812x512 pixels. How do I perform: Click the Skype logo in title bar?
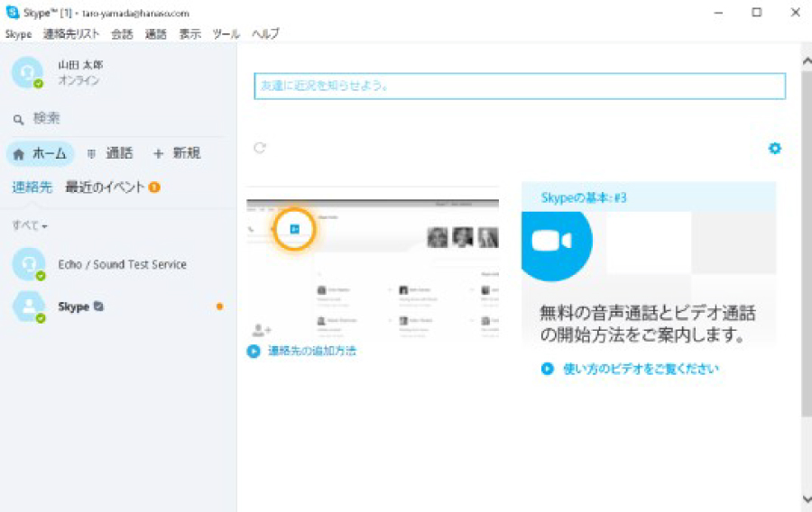point(13,12)
